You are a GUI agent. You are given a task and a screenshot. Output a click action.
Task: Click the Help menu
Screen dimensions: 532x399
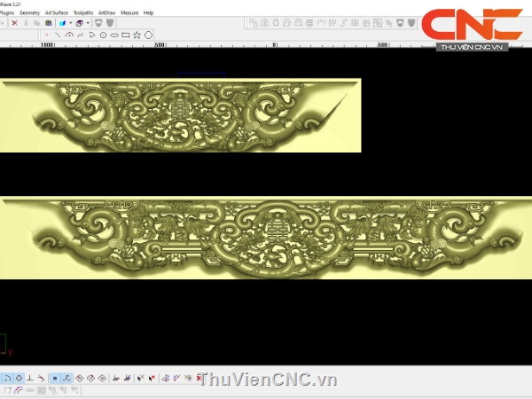[x=148, y=13]
